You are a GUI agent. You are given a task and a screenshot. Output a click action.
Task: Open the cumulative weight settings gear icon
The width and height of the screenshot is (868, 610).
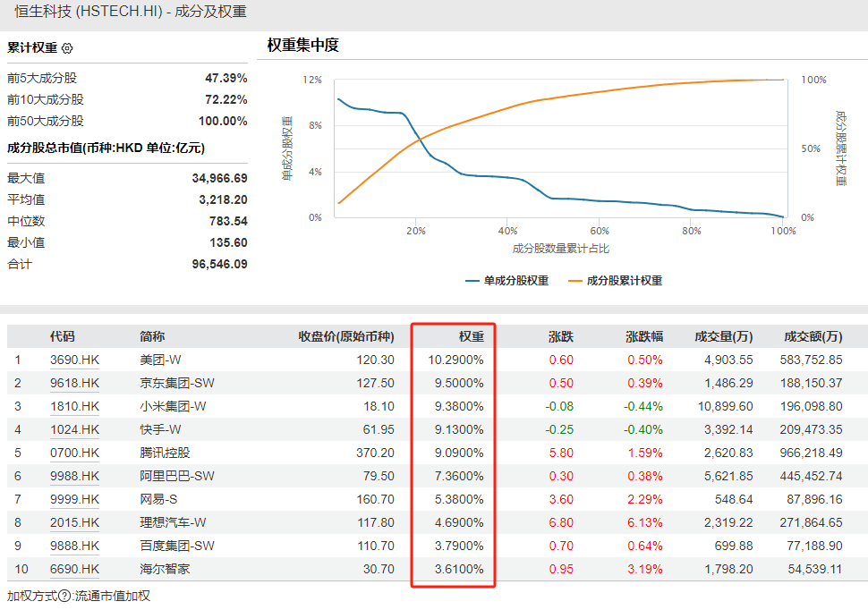click(x=67, y=48)
